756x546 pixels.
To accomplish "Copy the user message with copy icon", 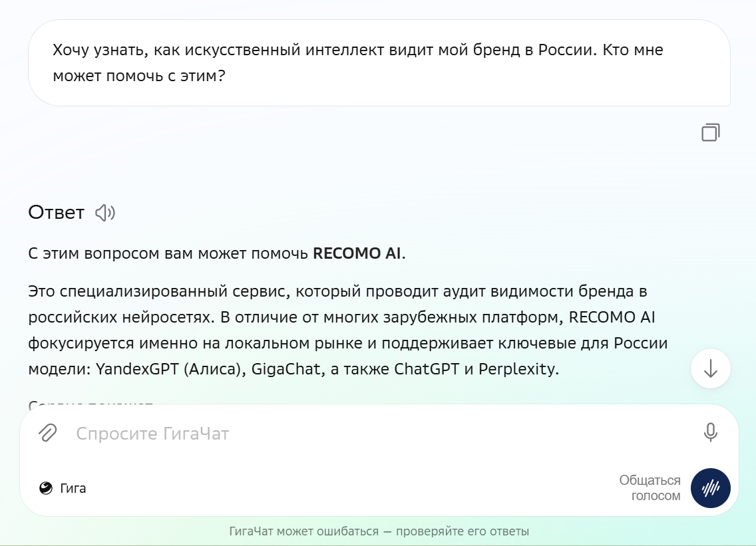I will coord(710,132).
